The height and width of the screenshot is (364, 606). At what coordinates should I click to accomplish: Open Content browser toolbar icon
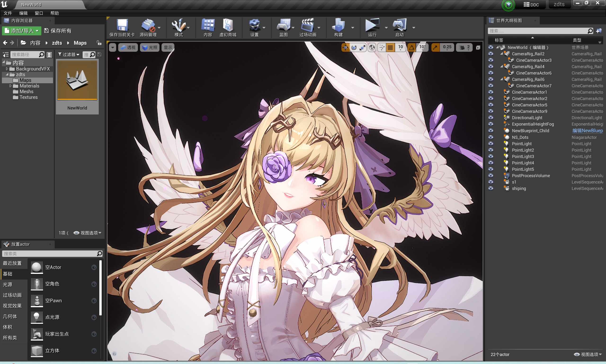point(208,25)
